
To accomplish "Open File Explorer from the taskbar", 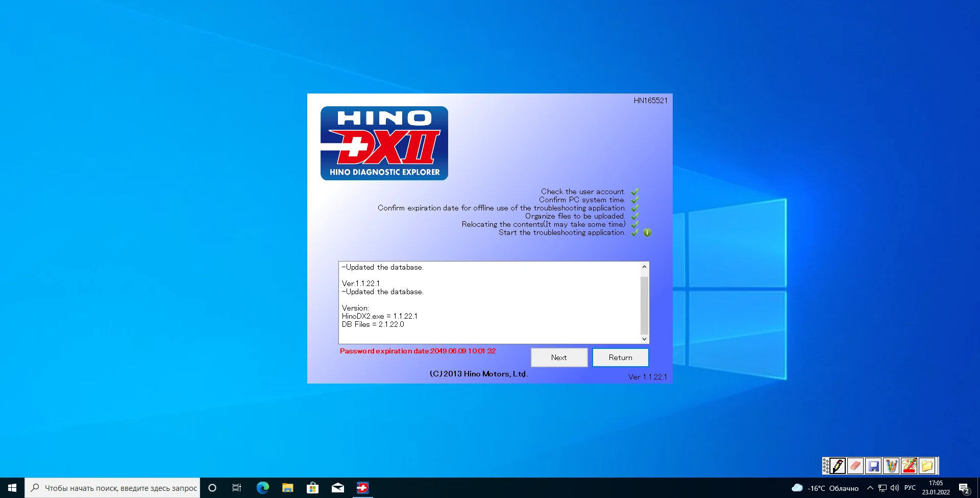I will click(288, 488).
